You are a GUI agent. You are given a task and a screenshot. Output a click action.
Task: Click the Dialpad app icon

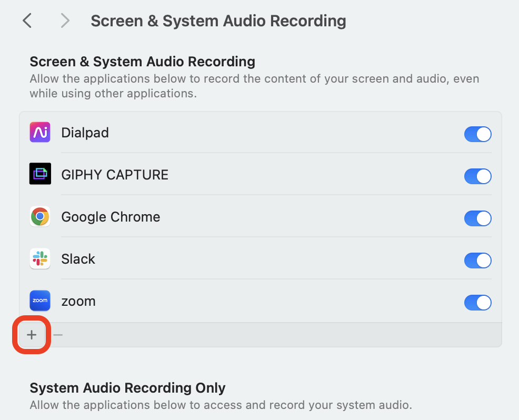pyautogui.click(x=40, y=132)
